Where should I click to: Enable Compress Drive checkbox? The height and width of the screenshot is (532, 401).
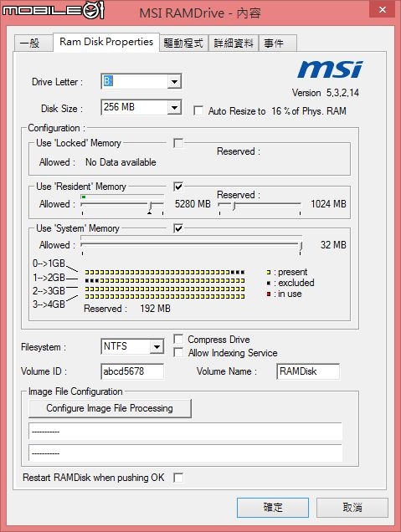[178, 339]
